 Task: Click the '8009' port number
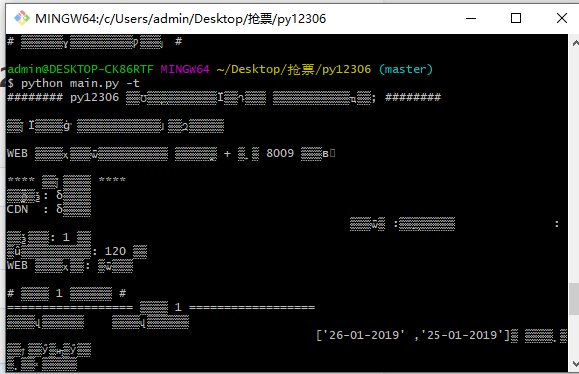tap(280, 153)
